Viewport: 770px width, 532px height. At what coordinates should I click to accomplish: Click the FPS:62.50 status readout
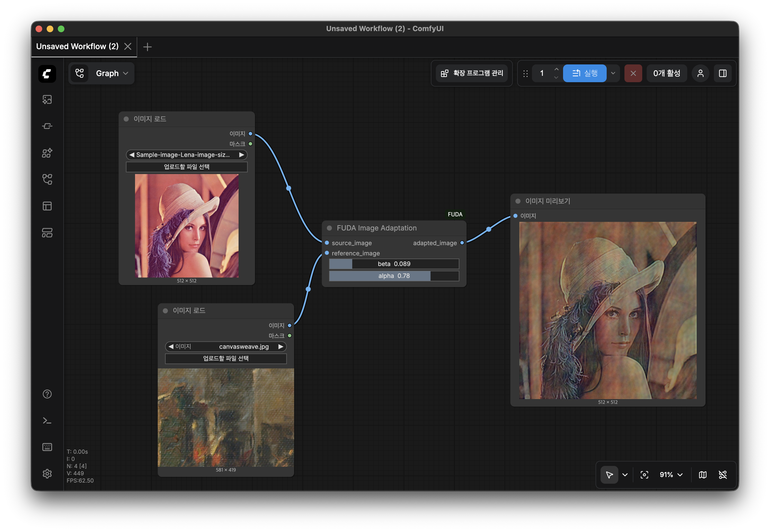point(80,481)
